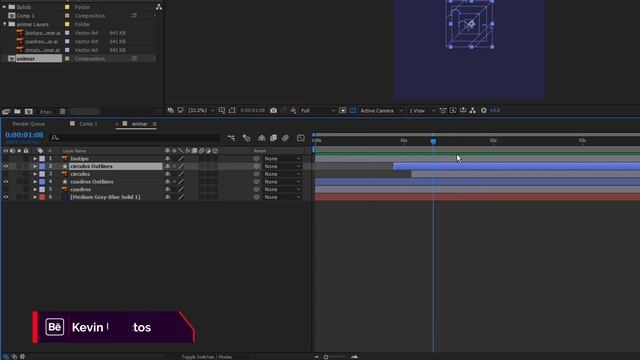Screen dimensions: 640x360
Task: Click the timeline zoom slider handle
Action: point(326,357)
